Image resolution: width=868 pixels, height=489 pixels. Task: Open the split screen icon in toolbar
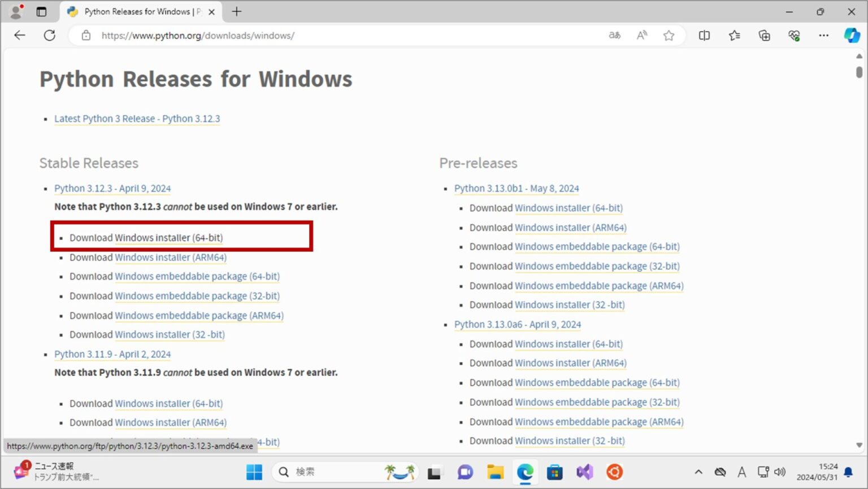pyautogui.click(x=704, y=36)
